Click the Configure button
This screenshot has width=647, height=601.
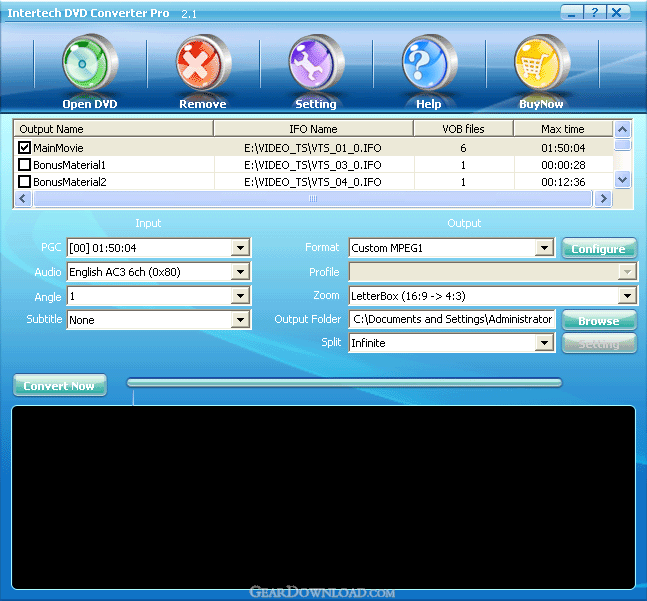point(599,249)
